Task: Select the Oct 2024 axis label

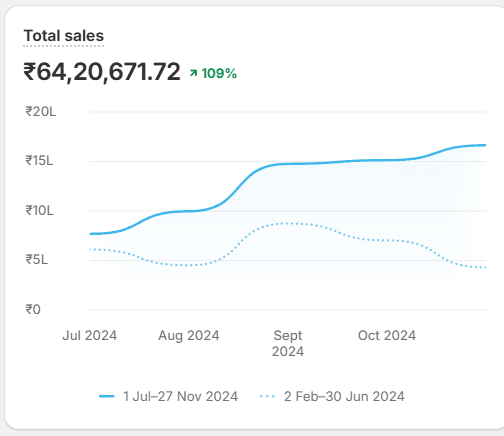Action: [387, 335]
